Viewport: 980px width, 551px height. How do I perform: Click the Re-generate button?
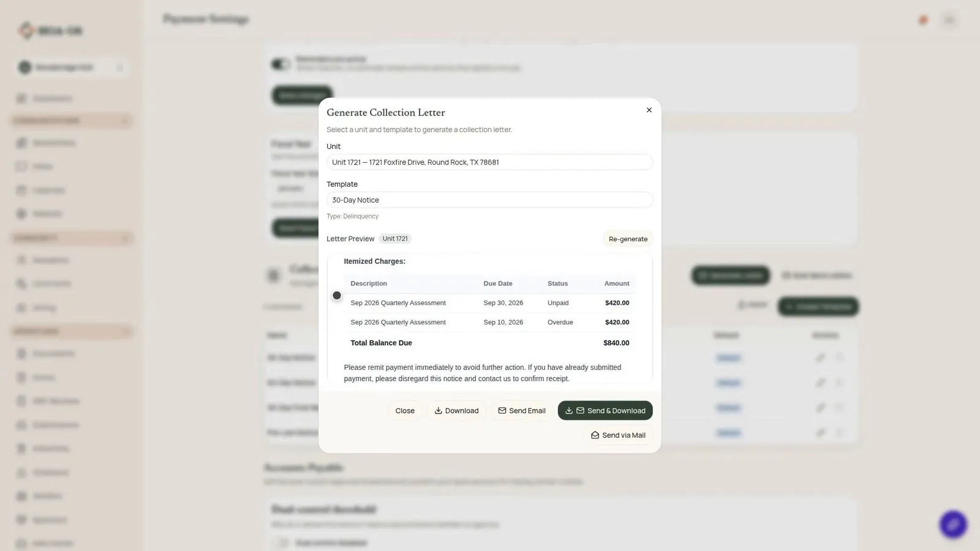click(628, 239)
